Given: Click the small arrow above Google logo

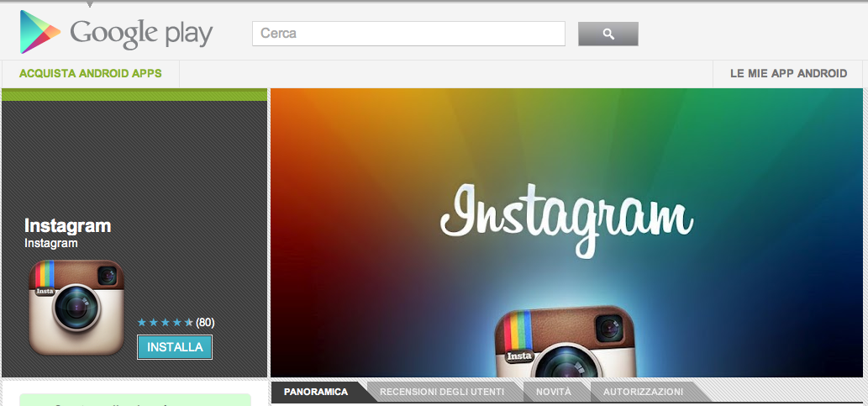Looking at the screenshot, I should tap(90, 5).
